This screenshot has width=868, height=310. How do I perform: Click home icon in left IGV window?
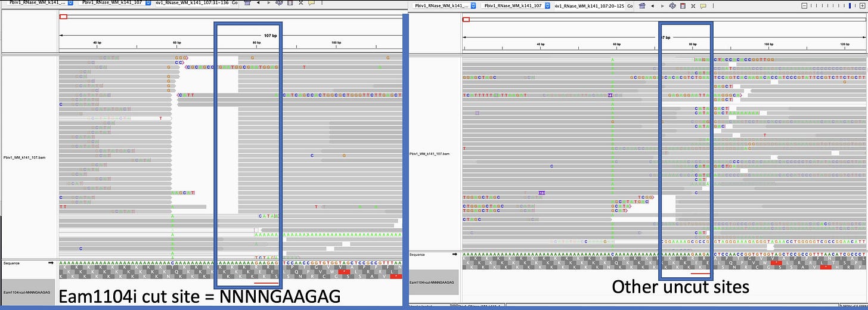coord(247,3)
